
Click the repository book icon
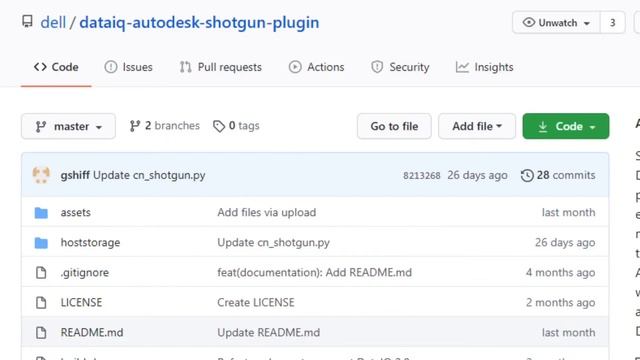click(x=27, y=22)
